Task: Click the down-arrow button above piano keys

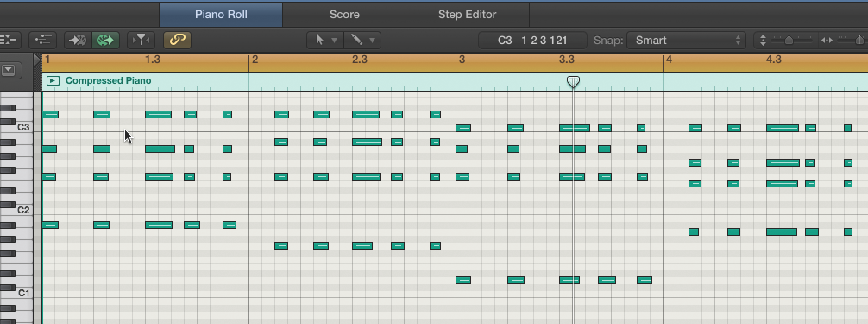Action: coord(9,70)
